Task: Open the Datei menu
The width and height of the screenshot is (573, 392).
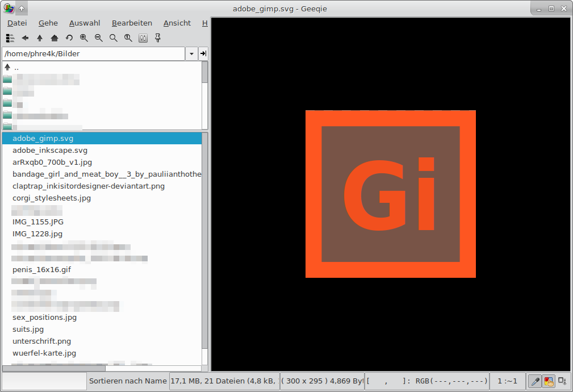Action: [x=17, y=23]
